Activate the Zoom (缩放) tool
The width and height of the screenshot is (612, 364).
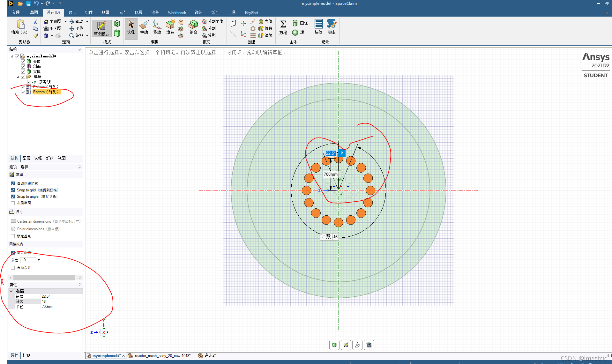77,36
